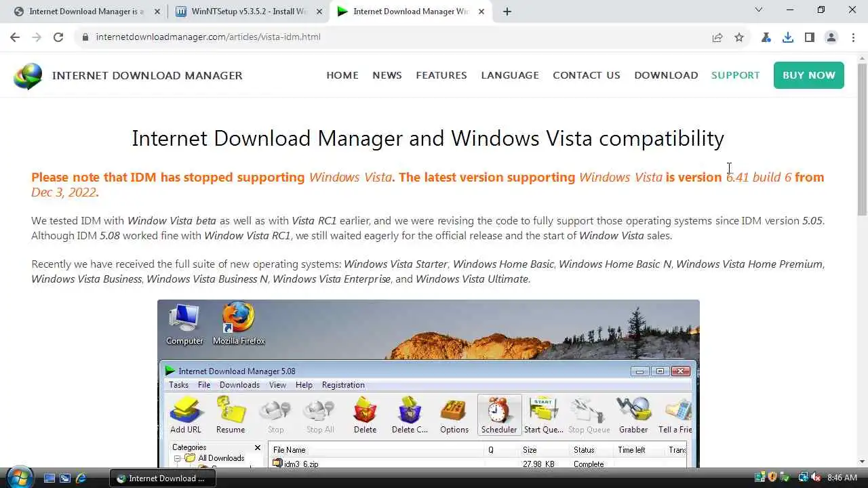Screen dimensions: 868x488
Task: Click the browser forward arrow
Action: (37, 37)
